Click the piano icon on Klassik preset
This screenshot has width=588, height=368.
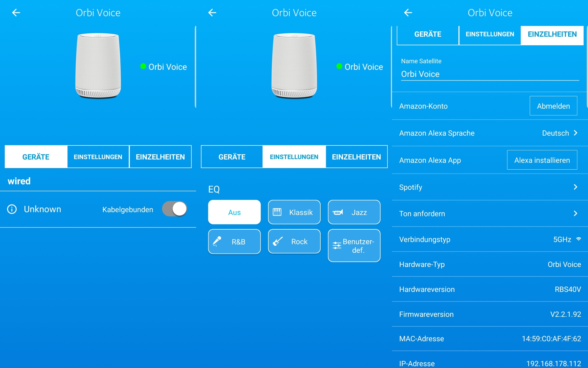point(277,212)
